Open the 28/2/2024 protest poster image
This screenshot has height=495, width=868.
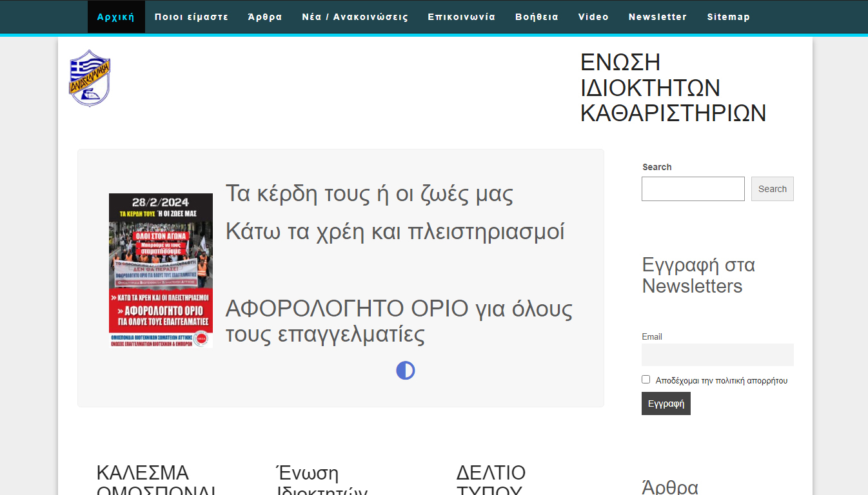click(x=161, y=271)
